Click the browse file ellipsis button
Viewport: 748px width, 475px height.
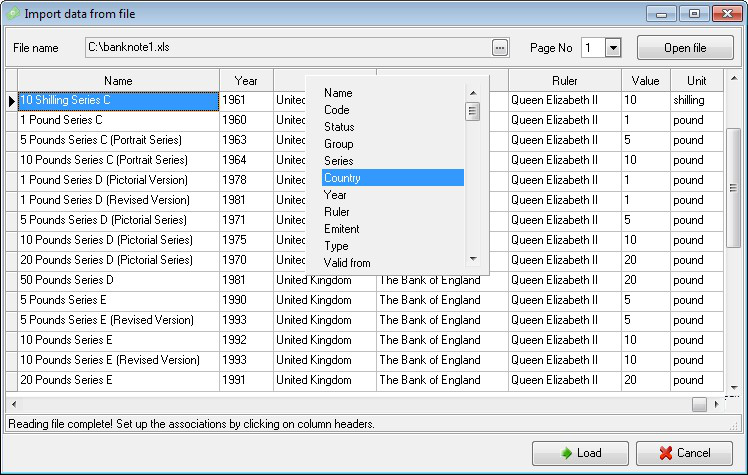pos(499,48)
